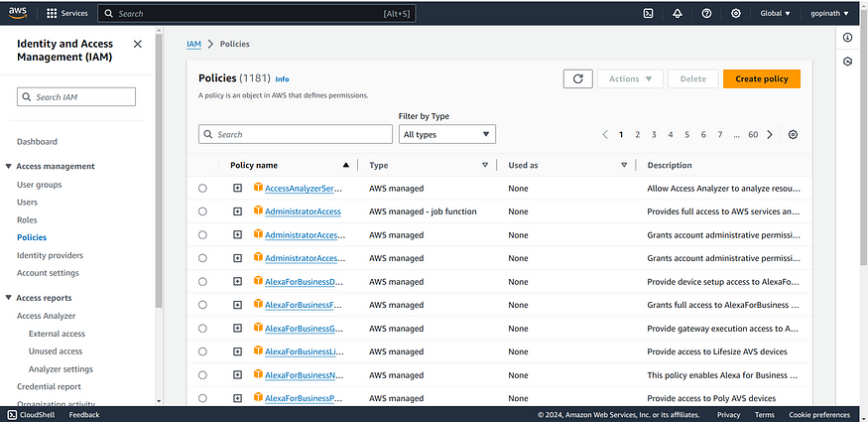Click the sidebar scrollbar down arrow
Viewport: 868px width, 422px height.
(x=159, y=401)
